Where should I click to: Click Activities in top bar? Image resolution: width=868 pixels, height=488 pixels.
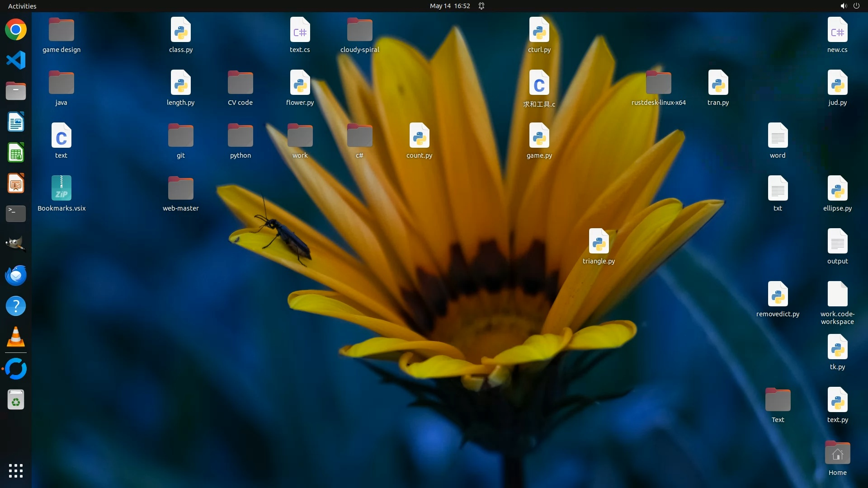click(22, 6)
